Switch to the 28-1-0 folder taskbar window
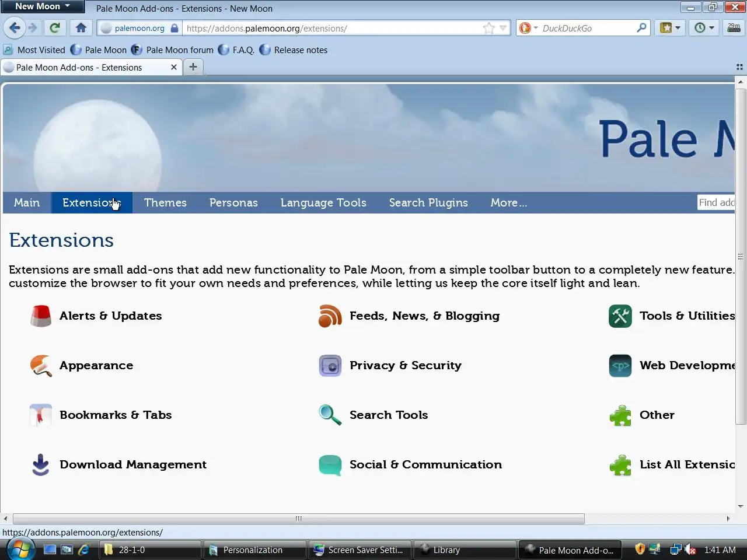The width and height of the screenshot is (747, 560). 149,550
